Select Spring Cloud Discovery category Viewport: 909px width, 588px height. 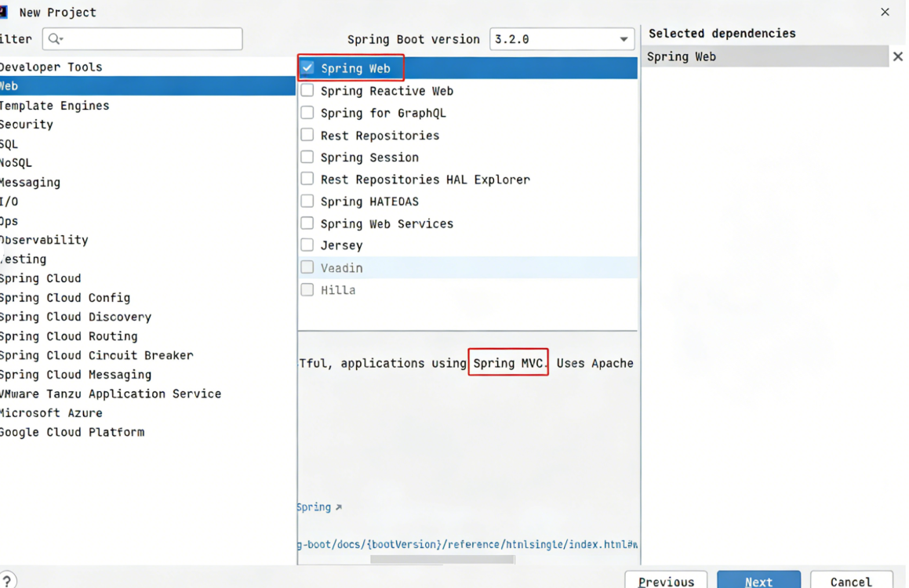(147, 317)
